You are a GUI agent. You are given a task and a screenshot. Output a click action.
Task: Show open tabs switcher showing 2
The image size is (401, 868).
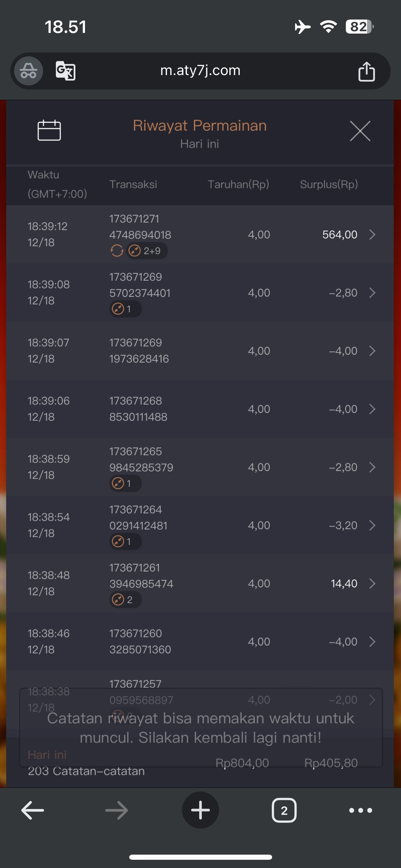click(x=284, y=810)
